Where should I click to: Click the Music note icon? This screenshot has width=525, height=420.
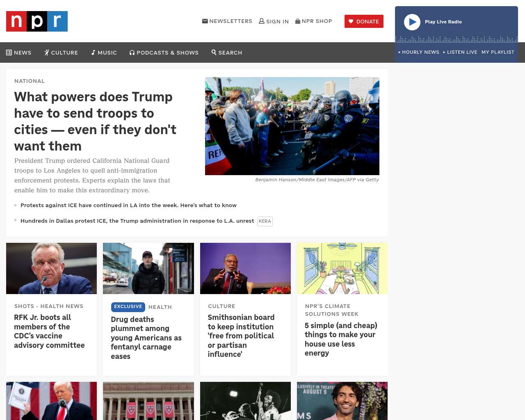(x=93, y=52)
